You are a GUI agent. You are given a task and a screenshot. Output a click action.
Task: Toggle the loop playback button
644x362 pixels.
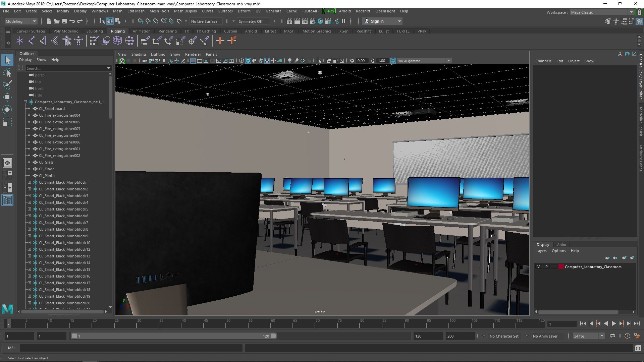tap(612, 336)
